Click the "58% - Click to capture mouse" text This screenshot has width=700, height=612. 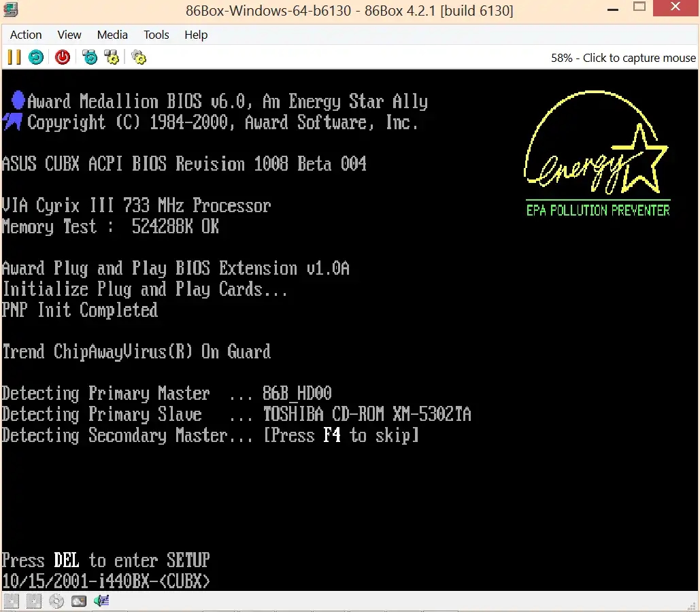(x=623, y=58)
